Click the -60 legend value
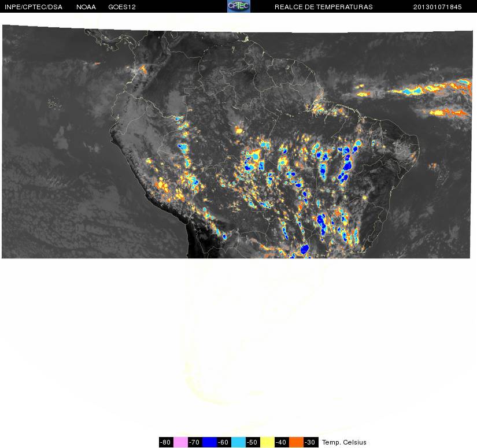The image size is (477, 448). coord(224,442)
